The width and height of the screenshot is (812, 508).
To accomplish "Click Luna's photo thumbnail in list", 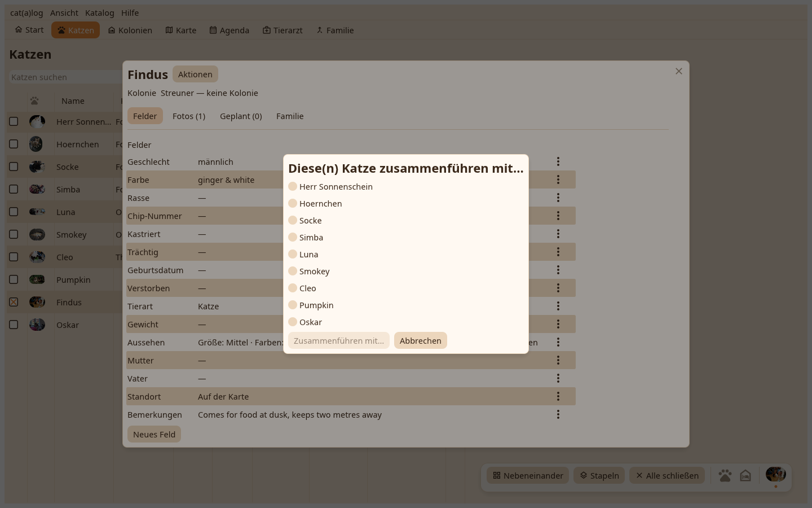I will [37, 212].
